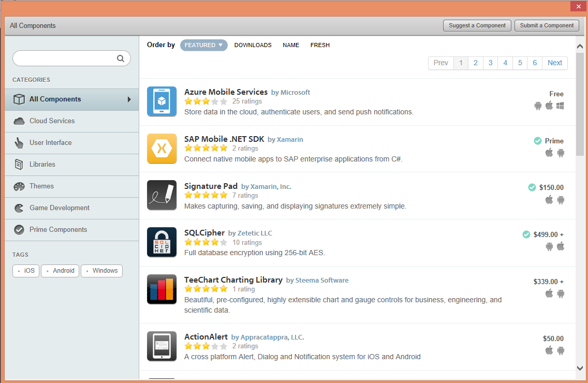Click the Suggest a Component button

pos(477,25)
